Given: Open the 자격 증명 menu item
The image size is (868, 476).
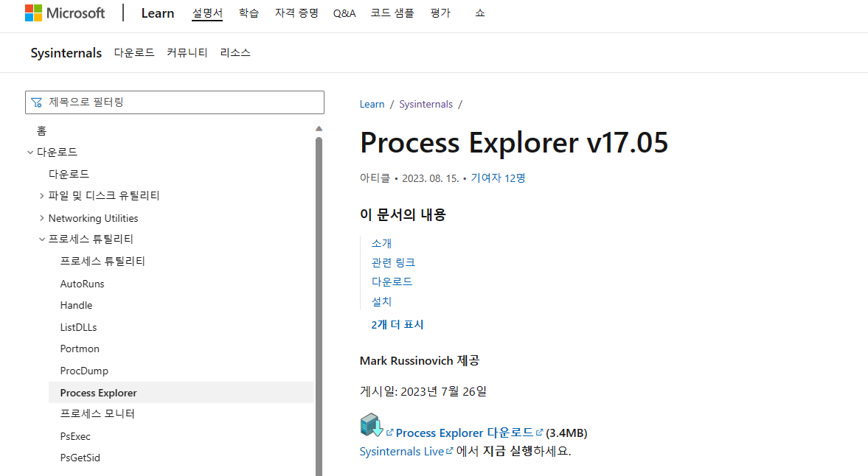Looking at the screenshot, I should click(296, 13).
